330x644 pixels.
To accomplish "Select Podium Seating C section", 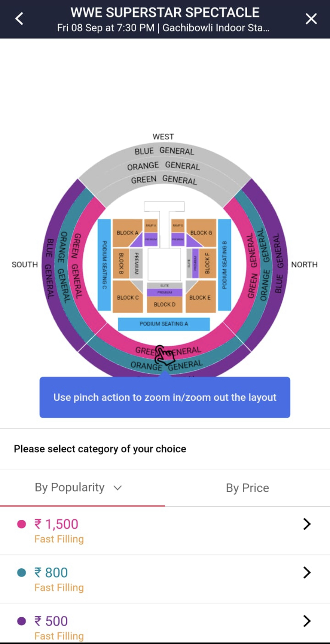I will [x=104, y=265].
